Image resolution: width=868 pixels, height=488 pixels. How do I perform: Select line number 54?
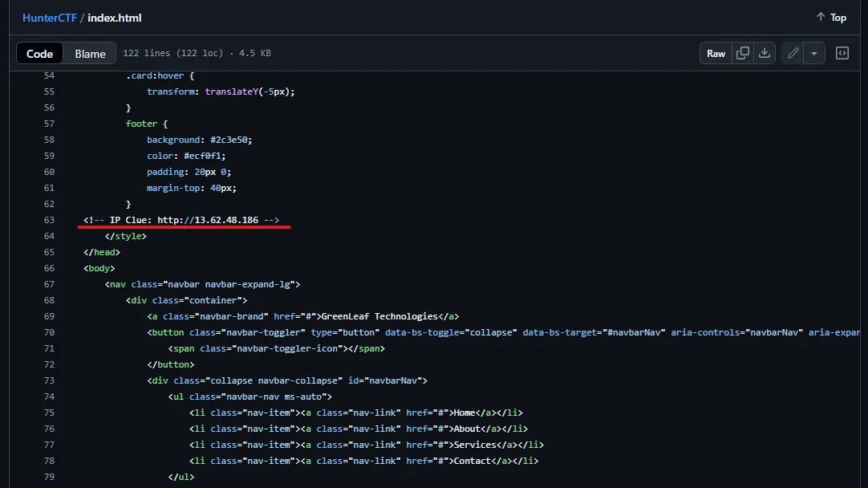tap(49, 75)
